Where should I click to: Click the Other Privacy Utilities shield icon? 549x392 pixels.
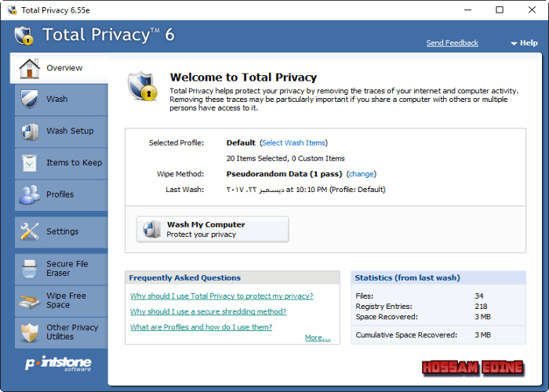pos(30,332)
